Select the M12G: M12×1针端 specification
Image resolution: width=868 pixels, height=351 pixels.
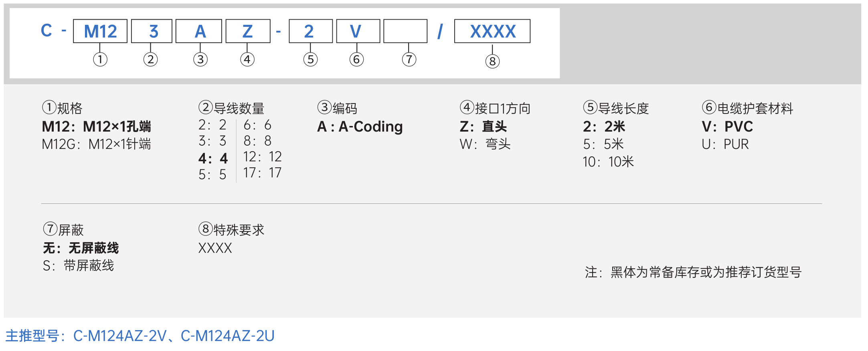point(96,144)
